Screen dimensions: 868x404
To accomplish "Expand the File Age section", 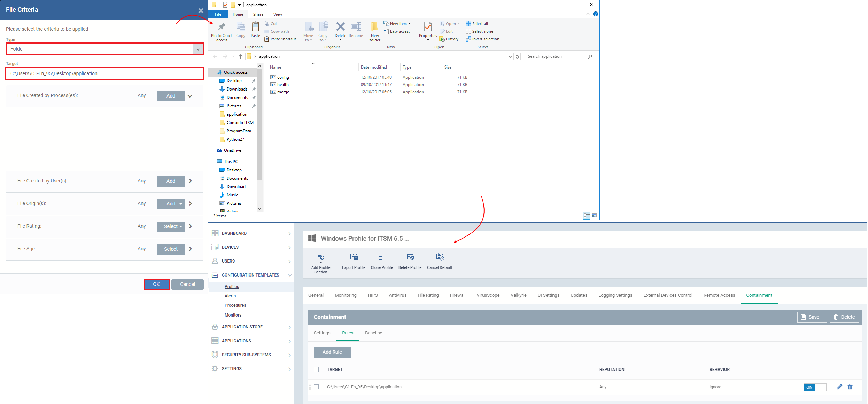I will pyautogui.click(x=191, y=249).
